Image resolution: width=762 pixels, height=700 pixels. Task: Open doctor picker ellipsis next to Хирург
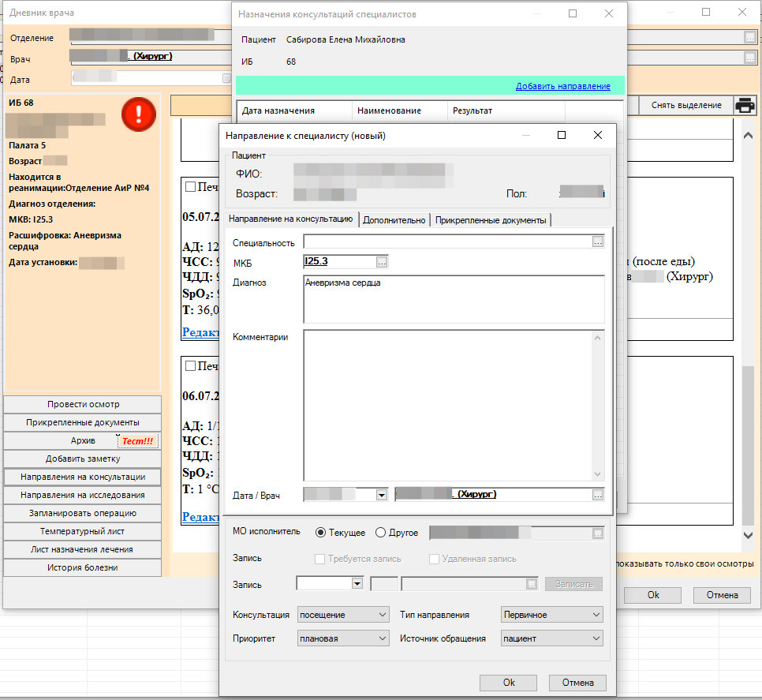[x=598, y=495]
